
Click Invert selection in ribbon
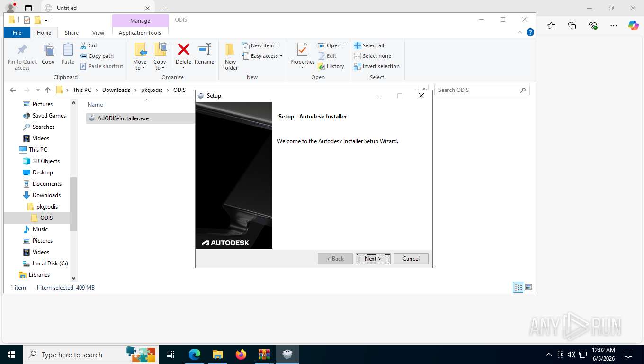(x=376, y=66)
